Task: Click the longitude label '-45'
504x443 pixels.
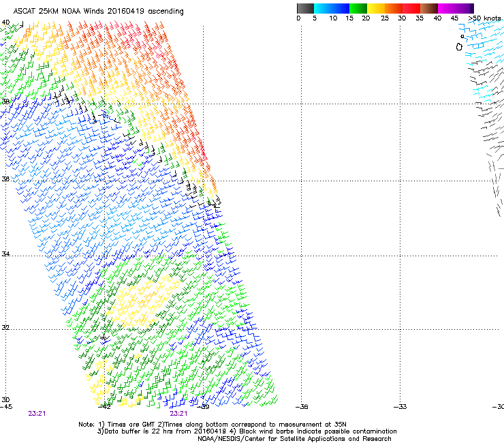Action: click(6, 407)
